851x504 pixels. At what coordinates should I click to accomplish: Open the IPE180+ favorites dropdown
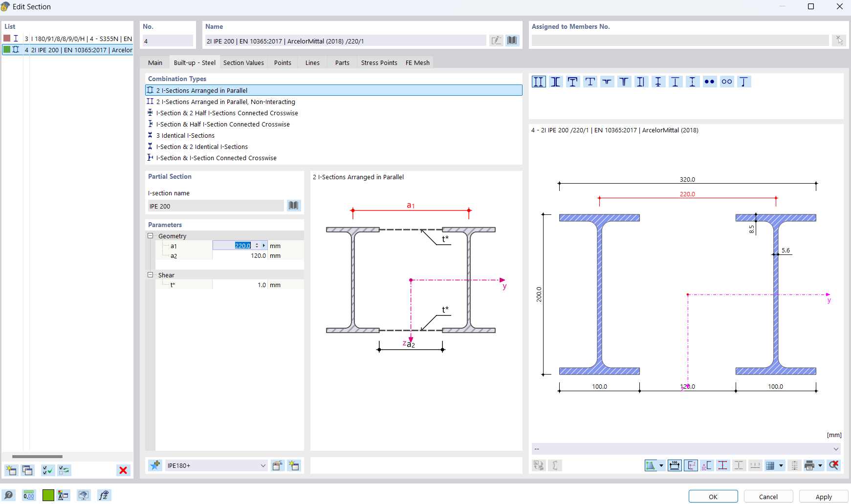263,465
